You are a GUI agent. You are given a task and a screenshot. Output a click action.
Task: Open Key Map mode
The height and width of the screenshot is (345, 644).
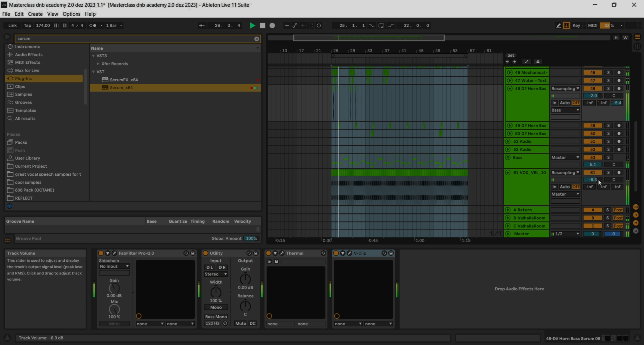tap(576, 25)
